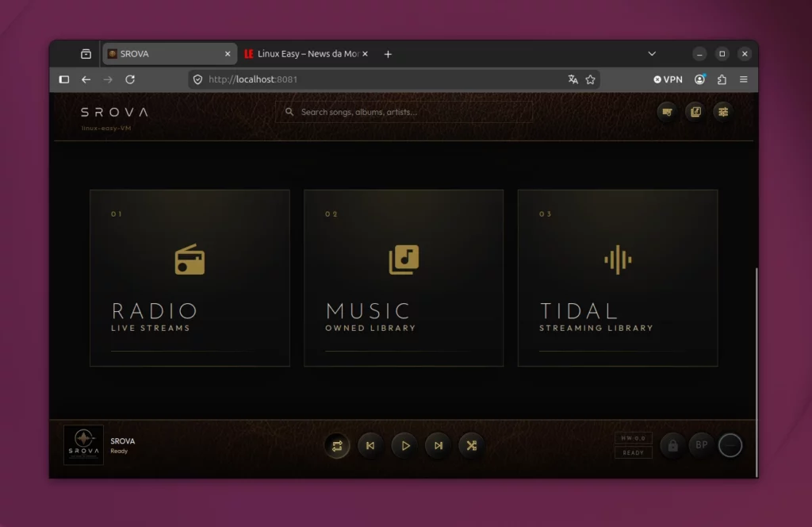Toggle the browser sidebar button
This screenshot has height=527, width=812.
tap(64, 79)
